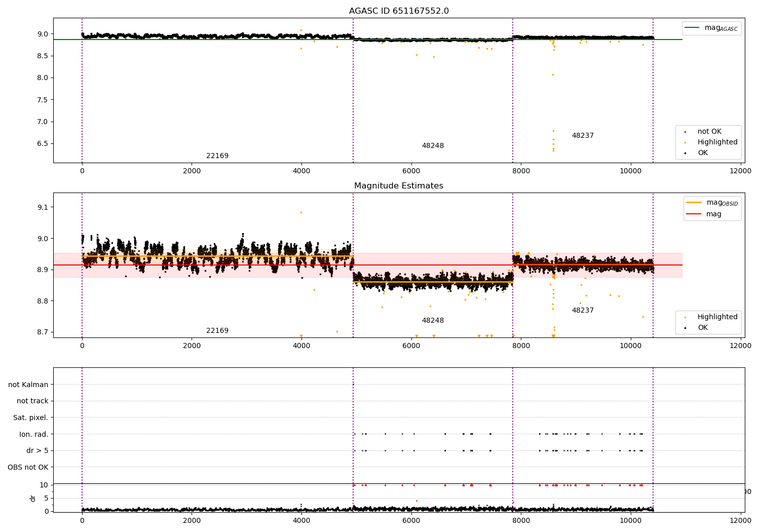Click the orange outlier near 9.08 in middle plot
760x532 pixels.
pos(301,212)
